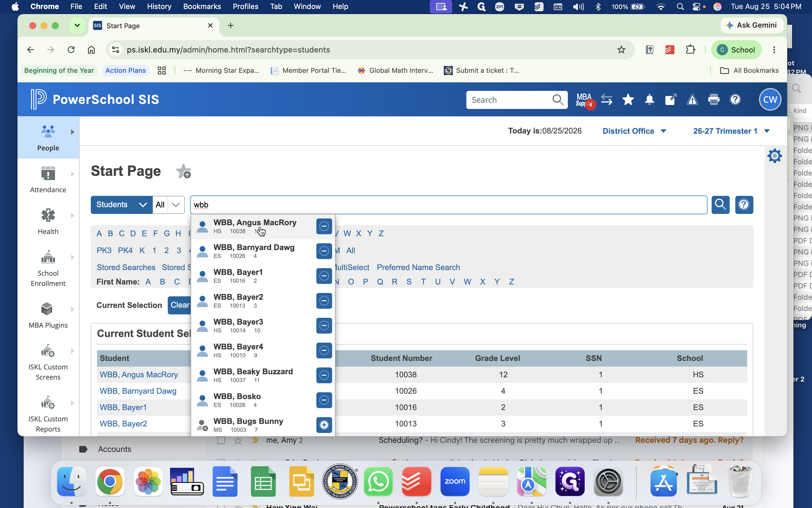This screenshot has height=508, width=812.
Task: Open favorites star in PowerSchool header
Action: click(x=628, y=100)
